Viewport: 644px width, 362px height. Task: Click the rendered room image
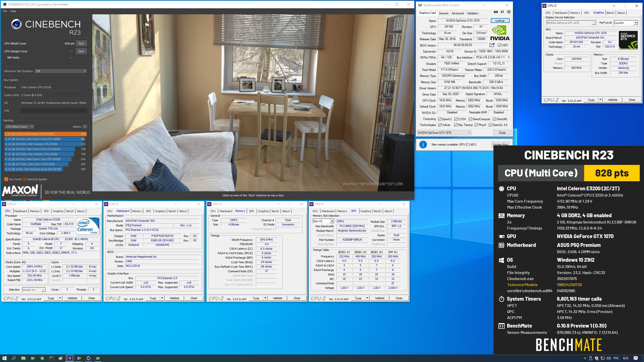pyautogui.click(x=253, y=103)
